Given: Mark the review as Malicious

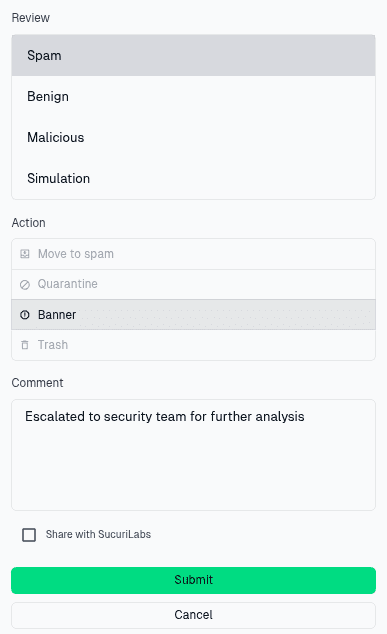Looking at the screenshot, I should (x=193, y=137).
